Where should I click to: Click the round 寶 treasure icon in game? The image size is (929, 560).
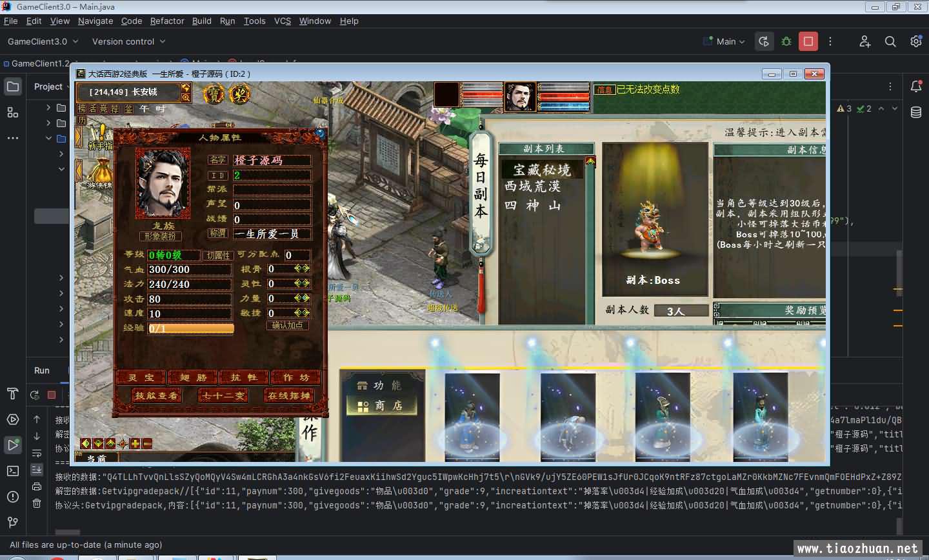click(x=214, y=95)
